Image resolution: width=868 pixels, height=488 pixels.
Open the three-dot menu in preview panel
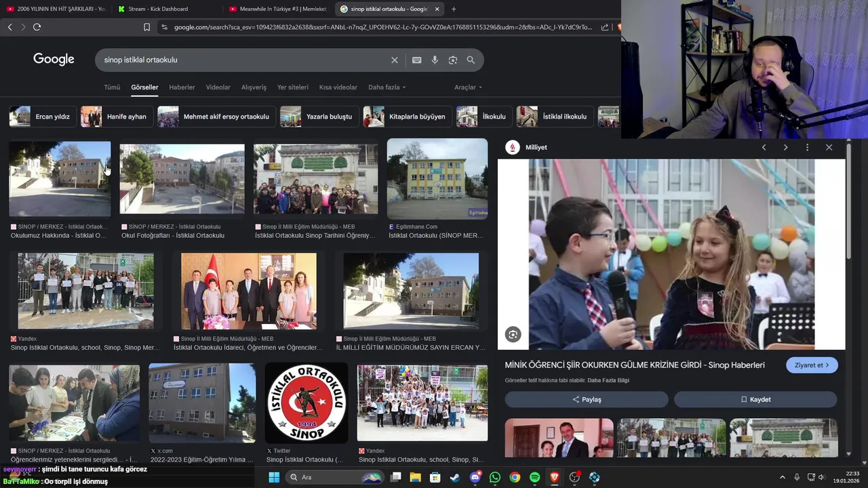(807, 147)
